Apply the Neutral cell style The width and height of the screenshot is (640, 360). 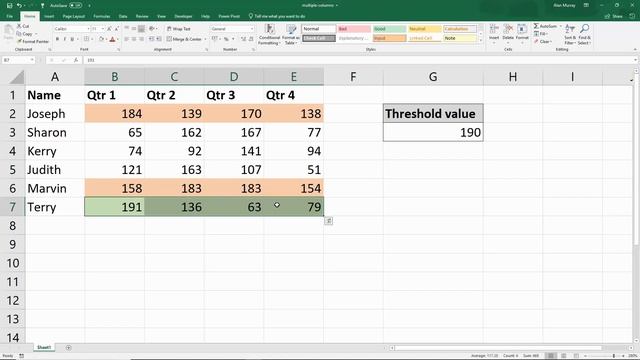pos(424,29)
